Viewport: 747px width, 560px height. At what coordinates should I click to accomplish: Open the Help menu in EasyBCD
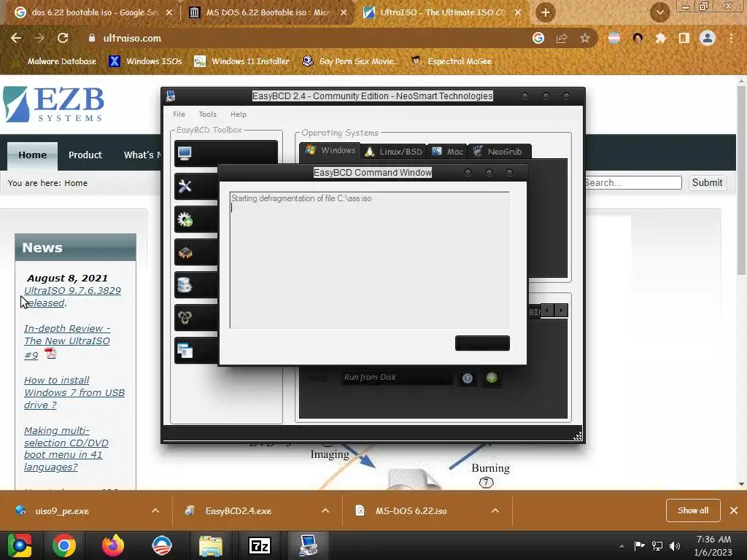[239, 114]
